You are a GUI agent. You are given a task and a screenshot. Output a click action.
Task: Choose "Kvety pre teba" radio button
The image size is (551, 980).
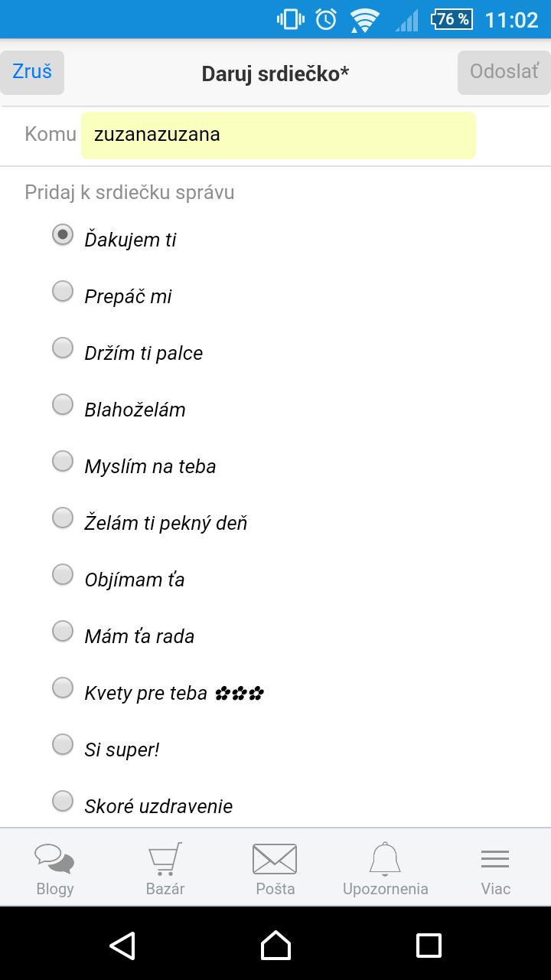click(x=63, y=688)
